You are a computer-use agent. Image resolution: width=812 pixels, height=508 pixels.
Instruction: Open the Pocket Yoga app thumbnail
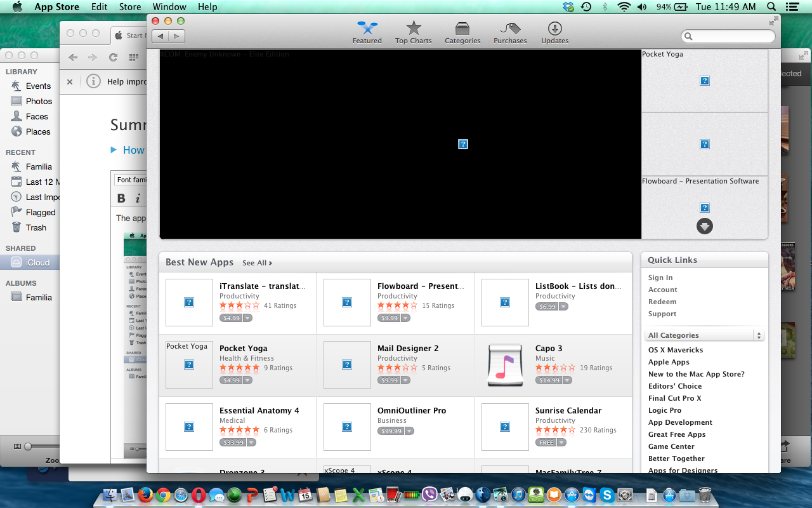[189, 365]
